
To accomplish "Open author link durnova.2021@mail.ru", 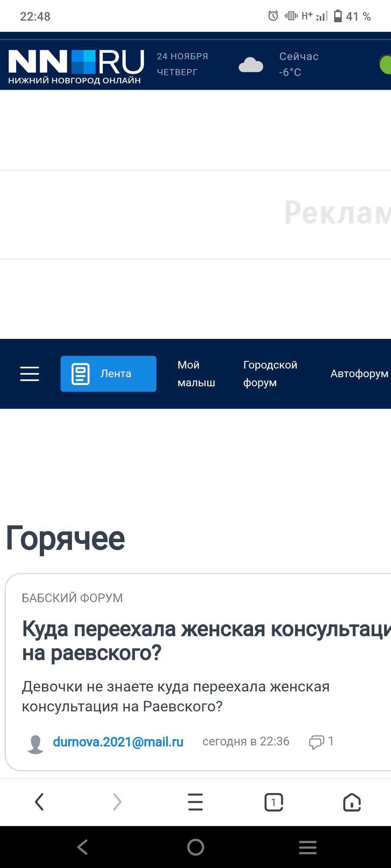I will click(x=118, y=742).
